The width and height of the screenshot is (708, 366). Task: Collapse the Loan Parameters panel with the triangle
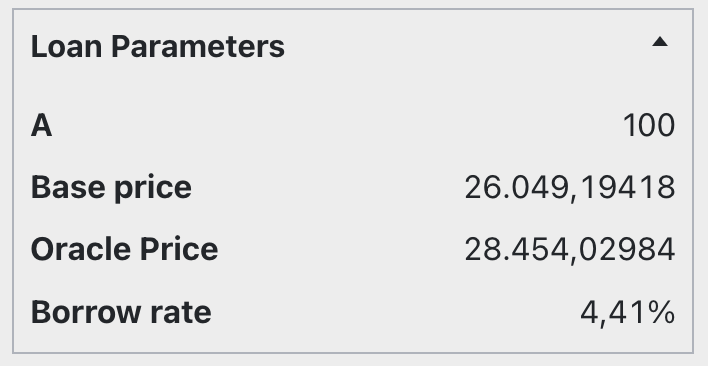[660, 42]
